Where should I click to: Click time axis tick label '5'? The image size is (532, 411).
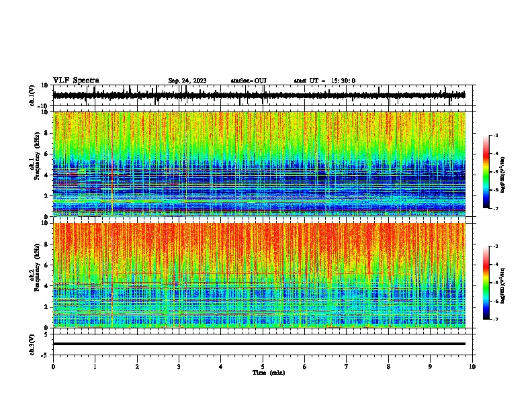pos(263,367)
